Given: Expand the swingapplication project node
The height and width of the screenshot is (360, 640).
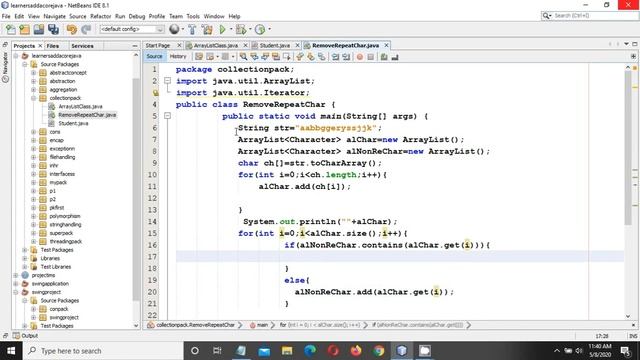Looking at the screenshot, I should [x=16, y=284].
